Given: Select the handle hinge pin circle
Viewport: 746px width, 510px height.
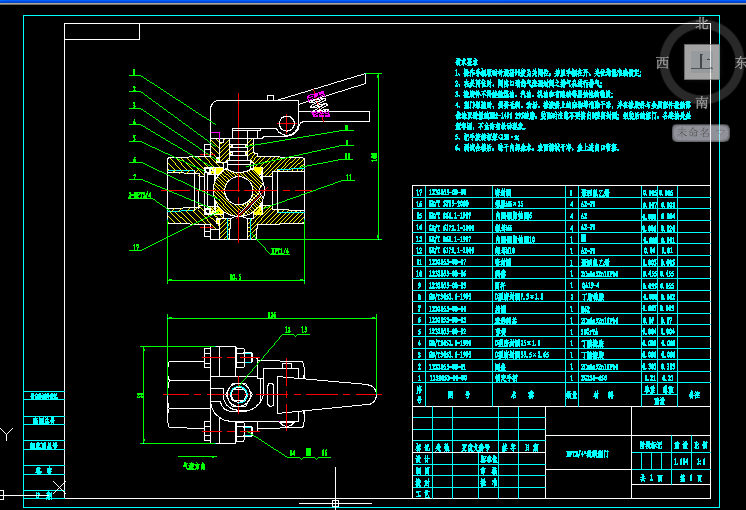Looking at the screenshot, I should click(287, 124).
